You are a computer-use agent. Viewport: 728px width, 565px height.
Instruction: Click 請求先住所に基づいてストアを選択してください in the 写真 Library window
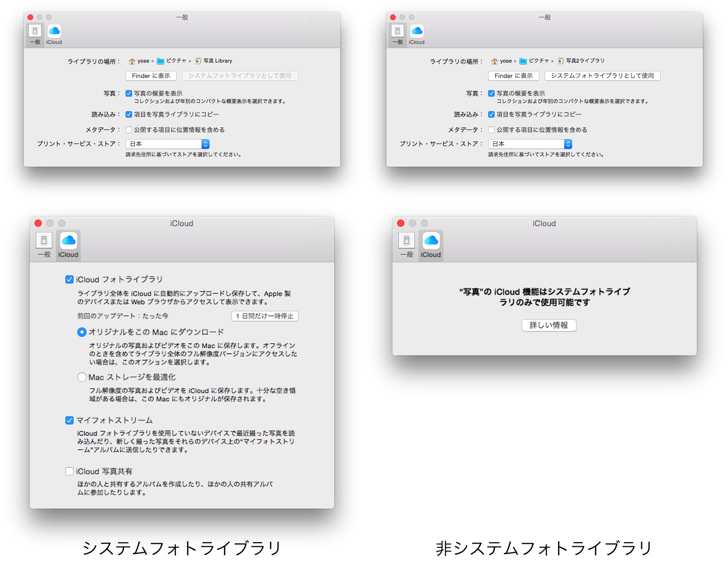point(183,155)
